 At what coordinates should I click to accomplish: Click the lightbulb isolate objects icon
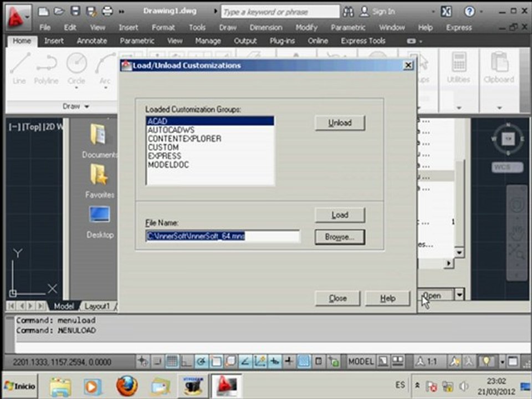pos(486,362)
